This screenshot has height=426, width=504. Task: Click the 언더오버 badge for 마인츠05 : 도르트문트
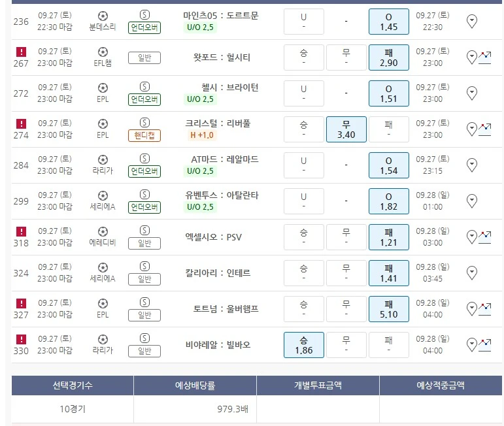[144, 27]
